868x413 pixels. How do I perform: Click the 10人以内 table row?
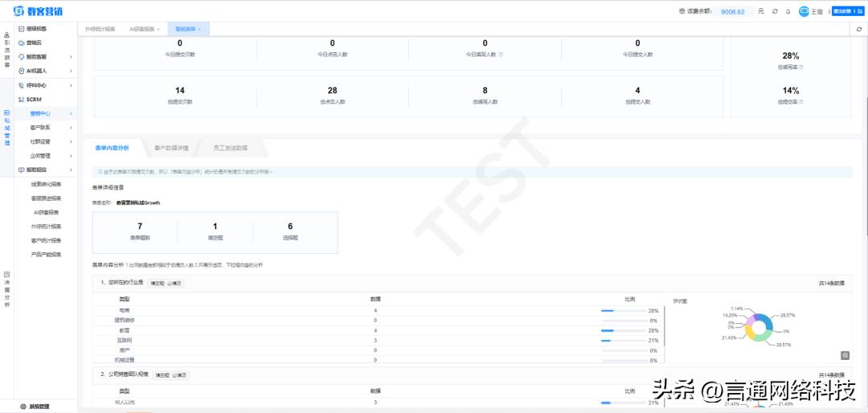tap(378, 403)
